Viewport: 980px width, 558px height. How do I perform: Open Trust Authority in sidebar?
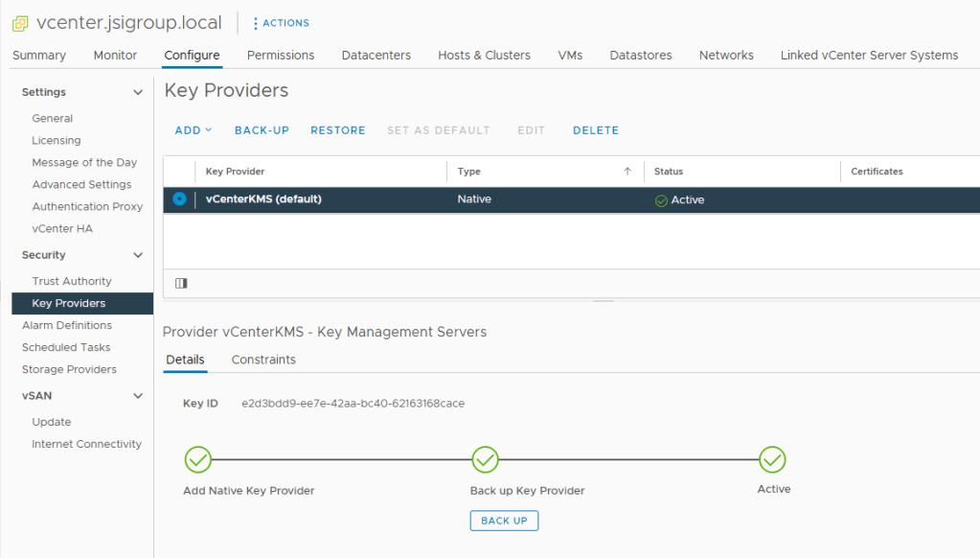72,281
